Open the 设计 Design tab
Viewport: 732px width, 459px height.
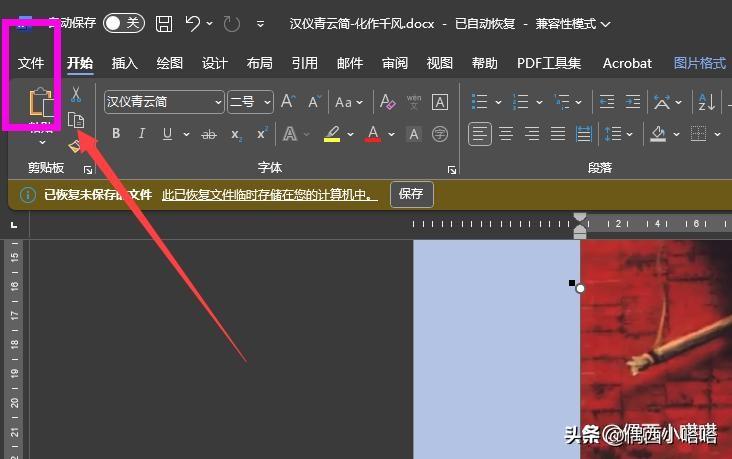point(215,63)
